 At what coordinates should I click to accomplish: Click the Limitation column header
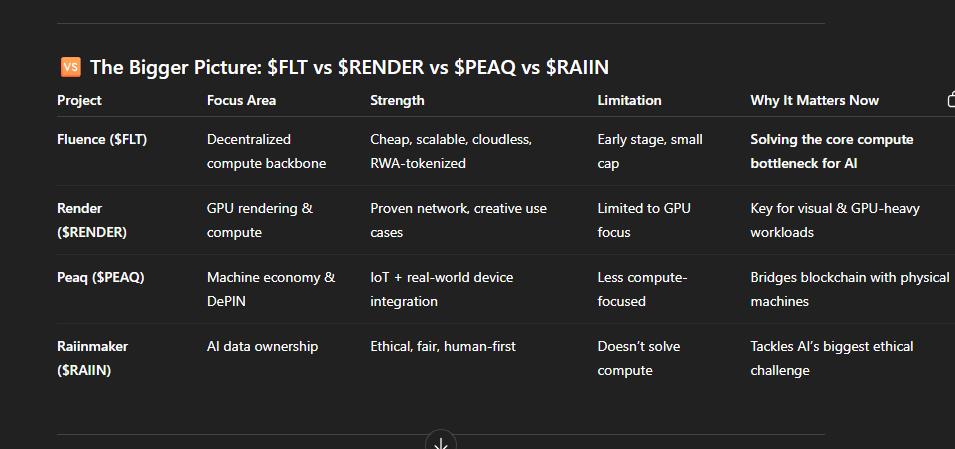[629, 101]
